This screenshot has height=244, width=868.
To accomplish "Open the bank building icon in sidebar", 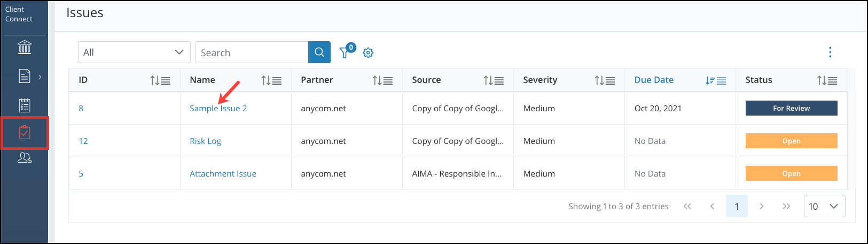I will click(x=25, y=47).
